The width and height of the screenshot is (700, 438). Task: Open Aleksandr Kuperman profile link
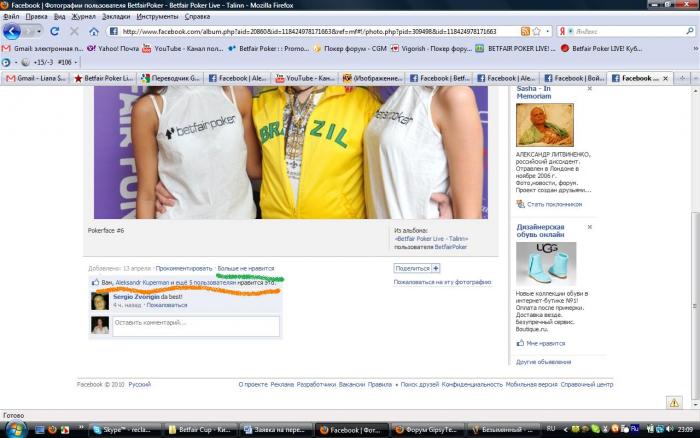coord(142,283)
